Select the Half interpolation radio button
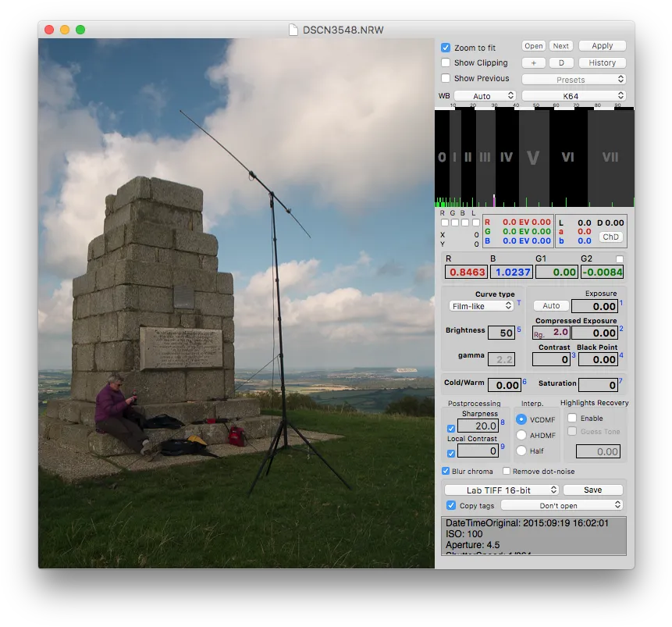 point(521,451)
